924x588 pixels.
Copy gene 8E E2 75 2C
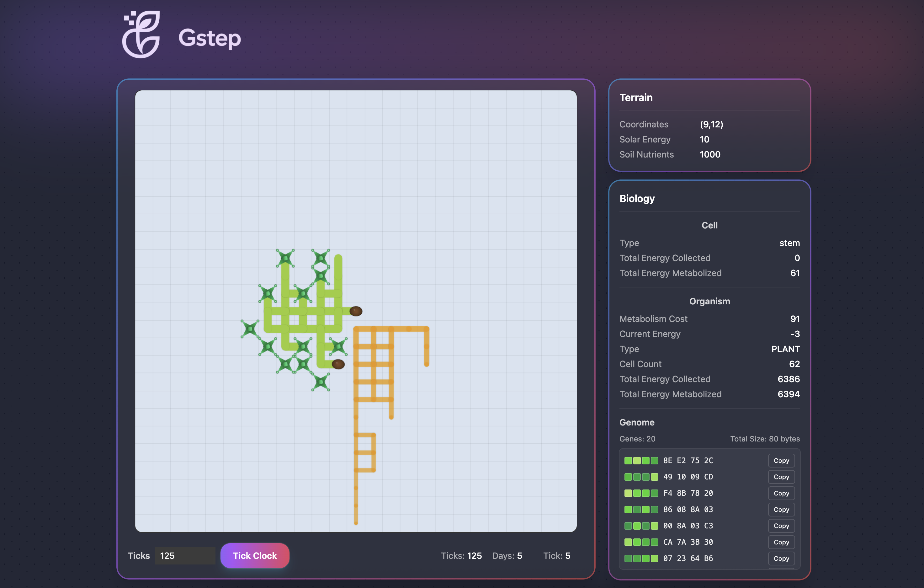[781, 461]
